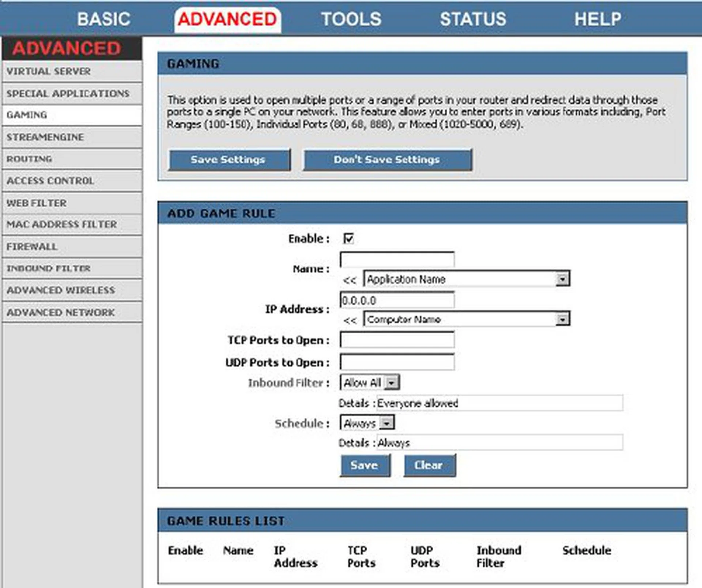Click the Save button in Add Game Rule
Viewport: 702px width, 588px height.
point(365,465)
